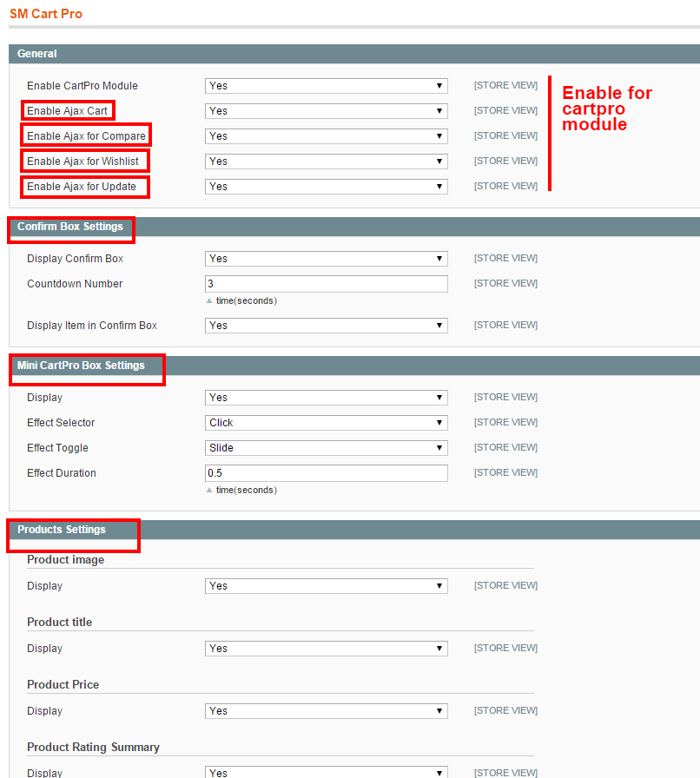Click the Effect Duration input field
The image size is (700, 778).
tap(327, 473)
